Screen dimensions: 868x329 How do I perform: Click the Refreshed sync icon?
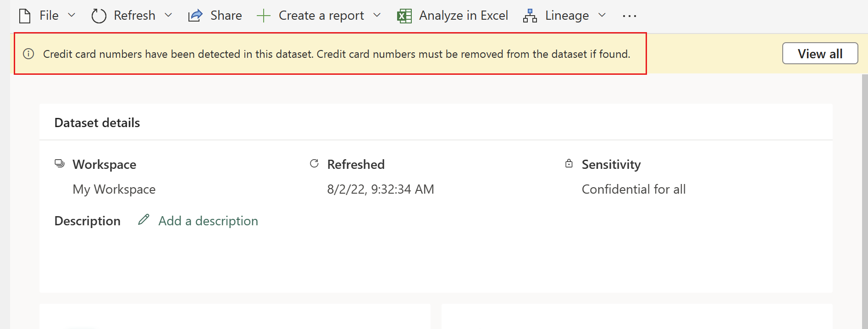click(314, 163)
